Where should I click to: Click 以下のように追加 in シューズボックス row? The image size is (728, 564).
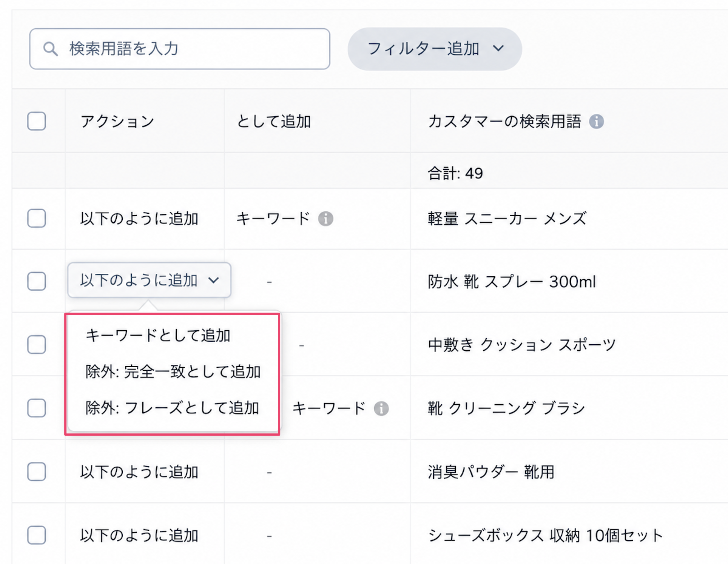pos(139,535)
